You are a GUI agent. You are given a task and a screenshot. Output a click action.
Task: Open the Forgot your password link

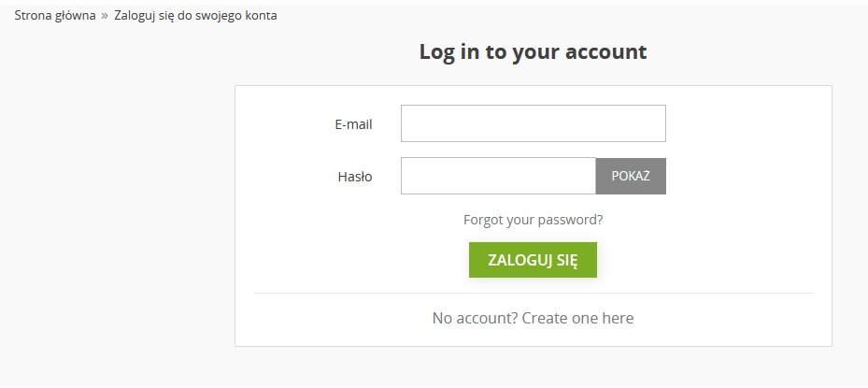click(533, 221)
